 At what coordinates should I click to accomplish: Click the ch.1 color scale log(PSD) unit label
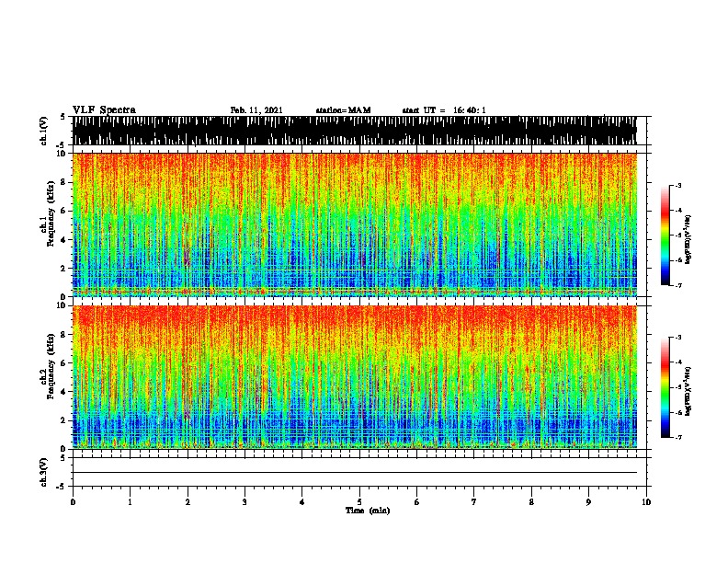688,240
